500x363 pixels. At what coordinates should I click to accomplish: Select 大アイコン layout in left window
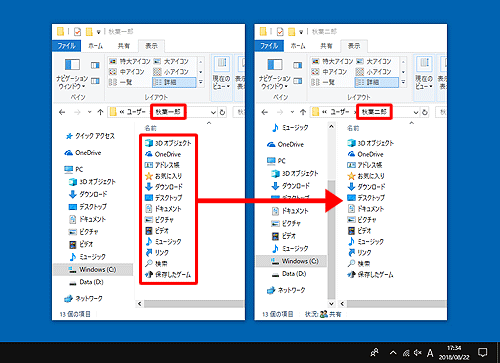click(171, 61)
